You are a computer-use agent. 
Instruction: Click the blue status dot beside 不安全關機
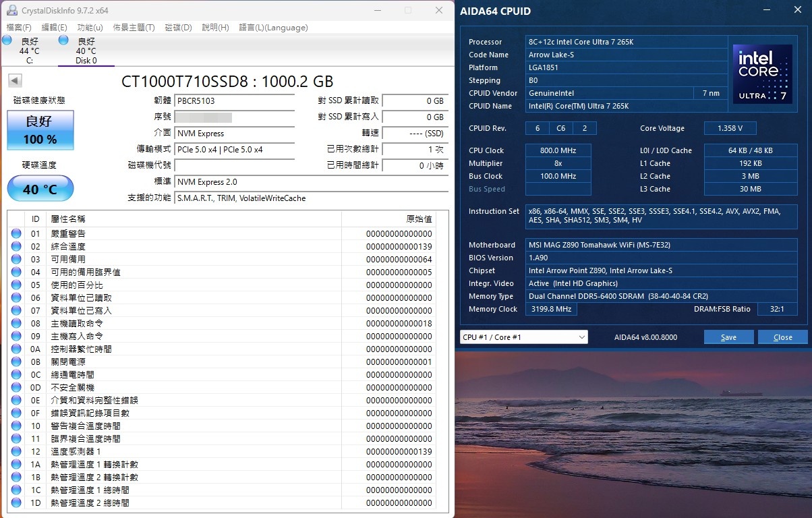pyautogui.click(x=15, y=387)
